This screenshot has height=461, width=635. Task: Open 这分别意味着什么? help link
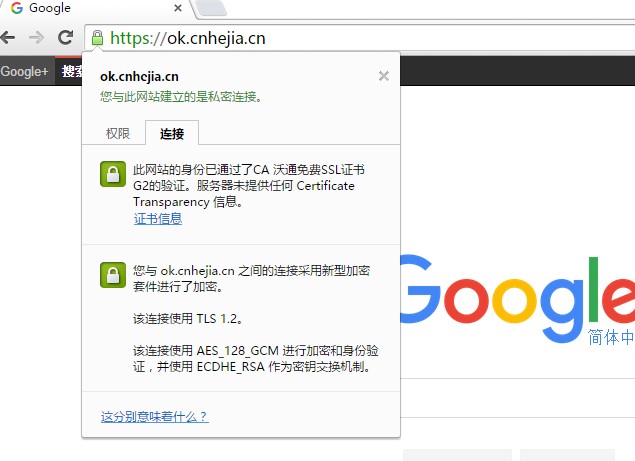155,416
